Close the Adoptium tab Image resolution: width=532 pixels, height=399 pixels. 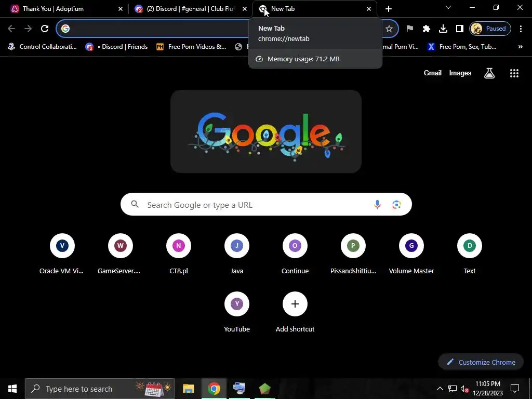(x=121, y=9)
